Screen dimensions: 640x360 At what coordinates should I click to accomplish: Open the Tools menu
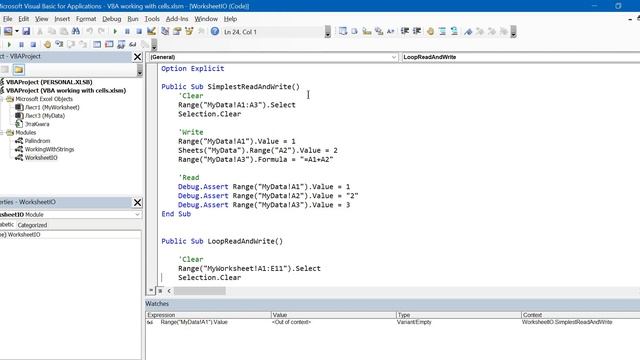click(152, 19)
